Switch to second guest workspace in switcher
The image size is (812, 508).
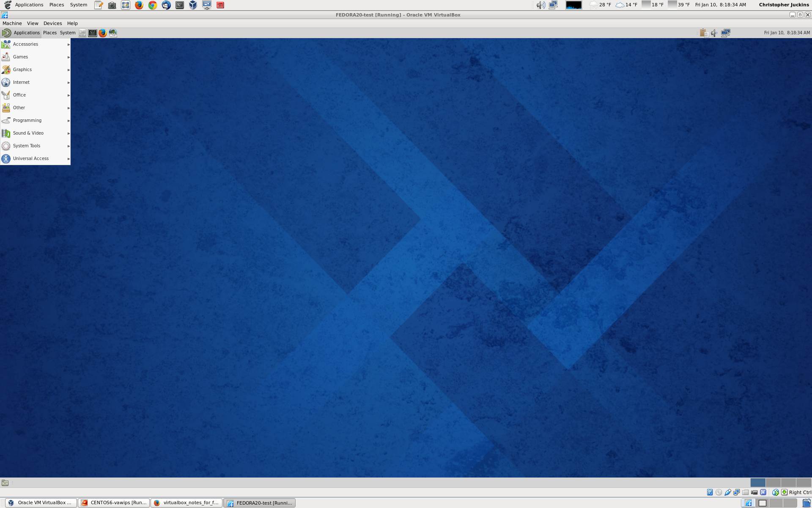coord(773,483)
